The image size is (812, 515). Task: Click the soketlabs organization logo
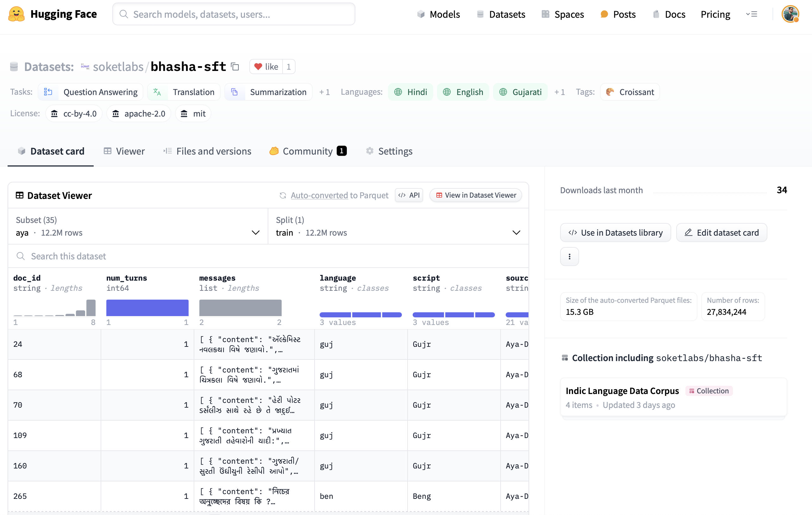(x=85, y=67)
